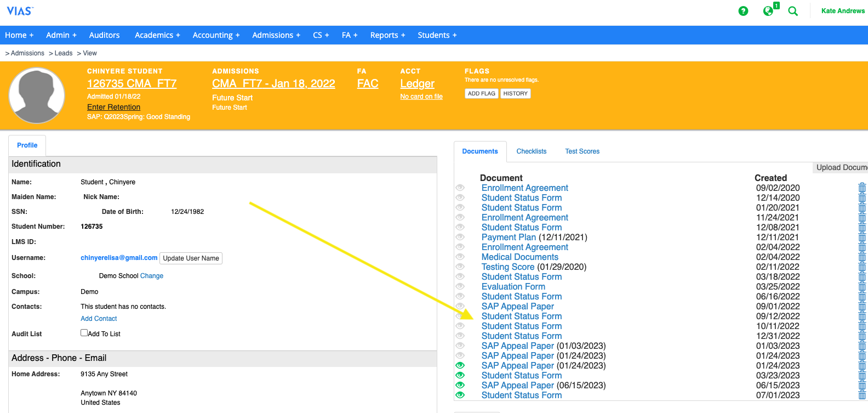The image size is (868, 413).
Task: Open the Ledger link under ACCT
Action: (x=417, y=83)
